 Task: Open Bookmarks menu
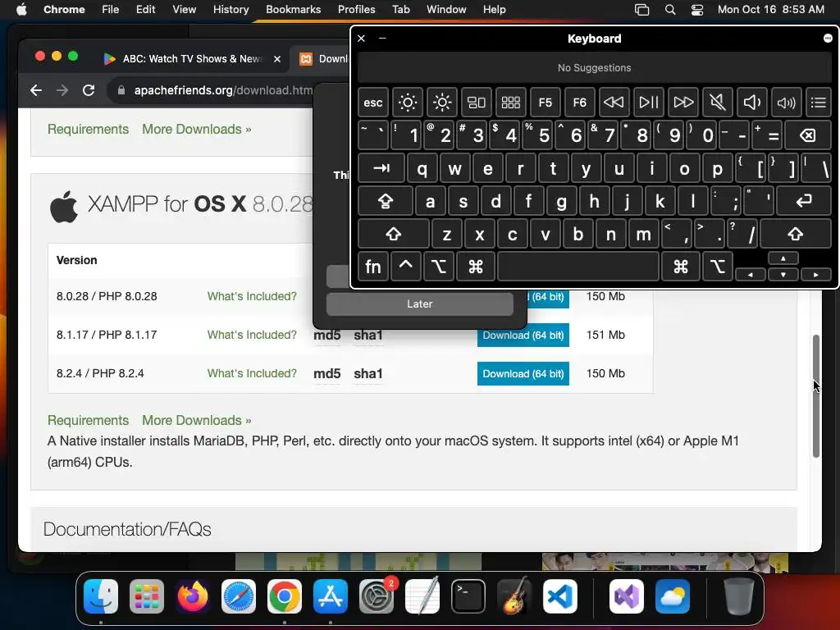tap(293, 9)
